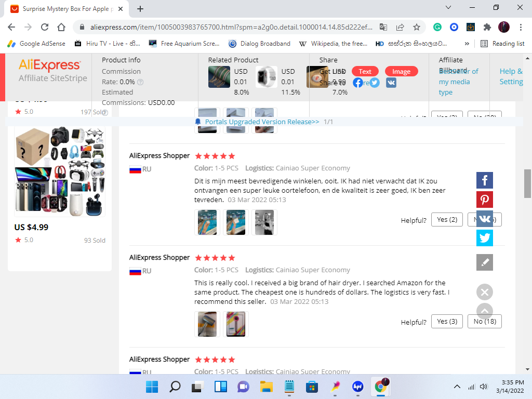
Task: Open taskbar Search
Action: (x=175, y=387)
